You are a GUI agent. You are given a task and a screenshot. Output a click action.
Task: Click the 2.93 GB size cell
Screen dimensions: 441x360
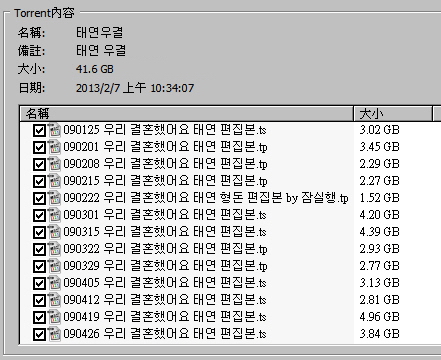click(x=379, y=249)
